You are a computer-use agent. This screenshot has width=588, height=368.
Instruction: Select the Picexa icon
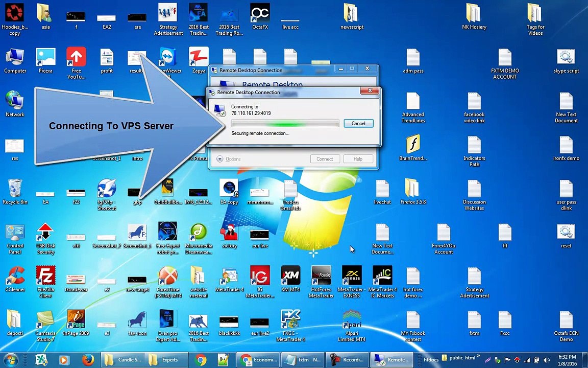click(x=45, y=61)
